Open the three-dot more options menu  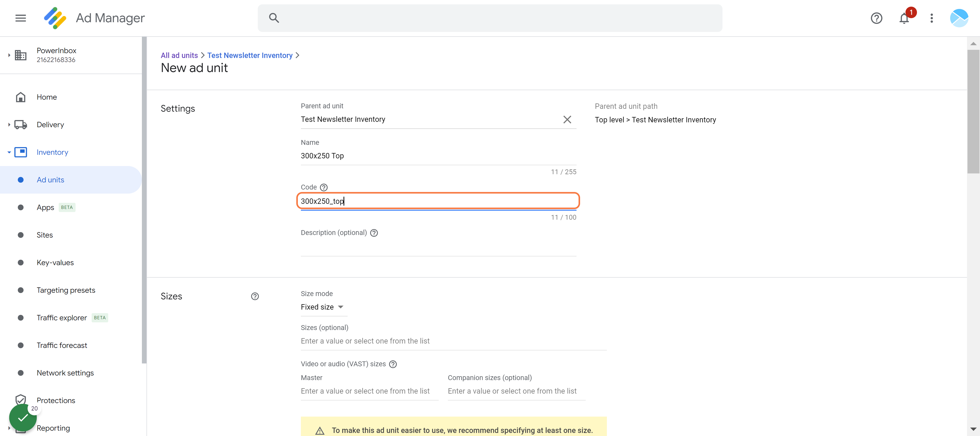pyautogui.click(x=931, y=18)
